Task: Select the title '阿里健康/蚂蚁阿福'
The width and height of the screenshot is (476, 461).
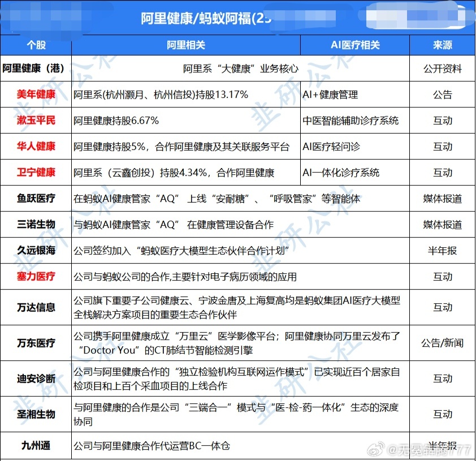Action: 196,19
